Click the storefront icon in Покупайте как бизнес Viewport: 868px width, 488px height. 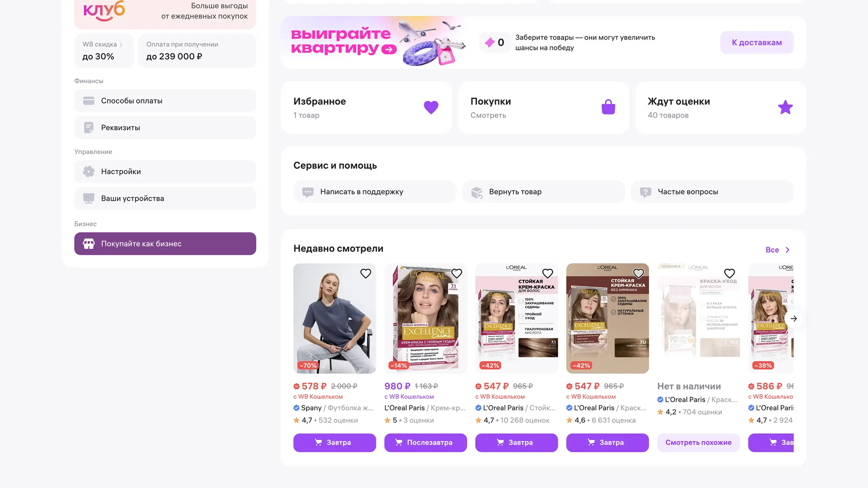click(x=89, y=243)
